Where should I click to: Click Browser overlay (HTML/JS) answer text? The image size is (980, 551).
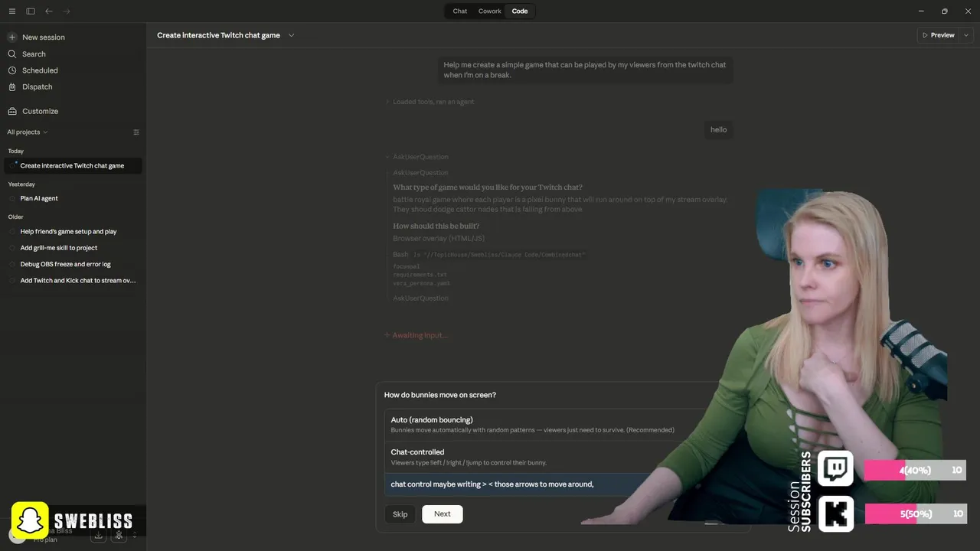[439, 239]
